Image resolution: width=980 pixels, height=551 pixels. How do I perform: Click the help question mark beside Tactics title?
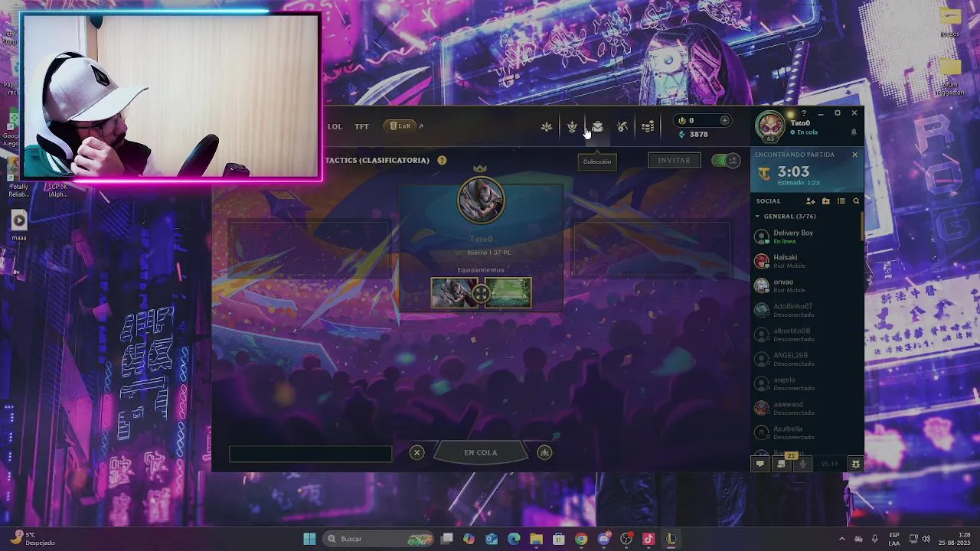click(x=442, y=160)
